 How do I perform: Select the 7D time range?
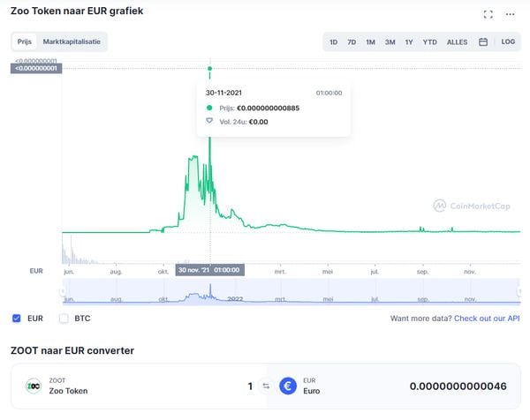[x=352, y=42]
